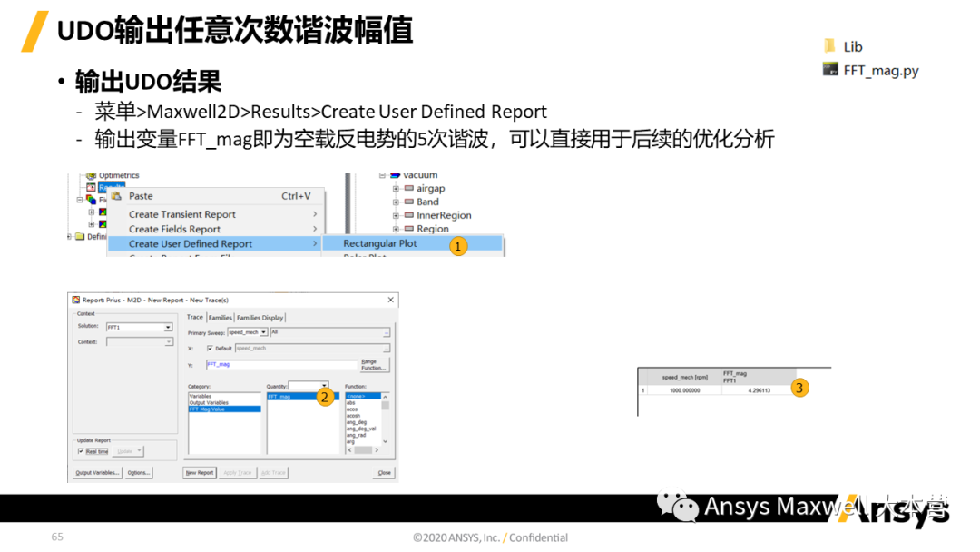Toggle the Default X axis checkbox
Screen dimensions: 980x552
point(210,349)
